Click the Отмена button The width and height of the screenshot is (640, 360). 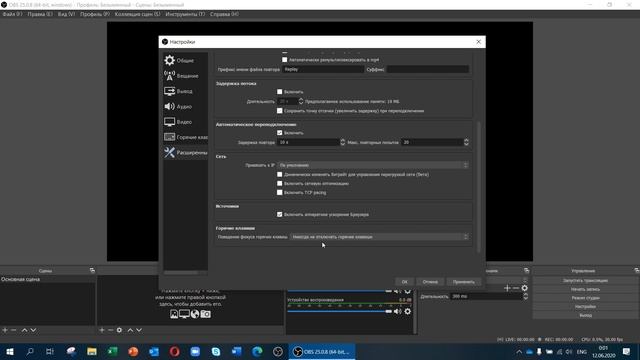(430, 282)
